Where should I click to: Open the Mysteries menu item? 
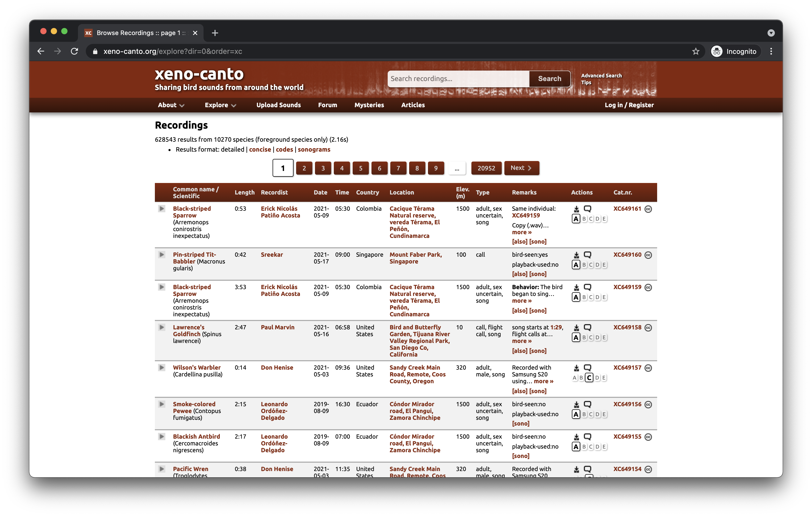tap(369, 105)
